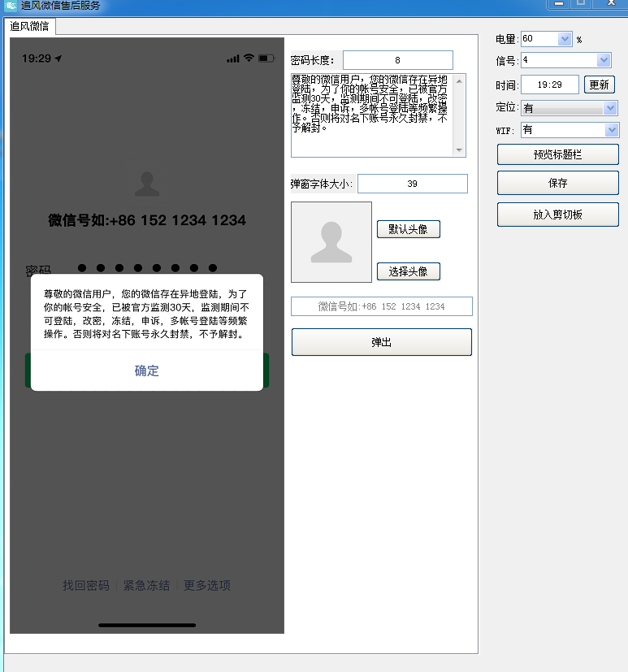628x672 pixels.
Task: Click the battery icon in preview status bar
Action: (266, 59)
